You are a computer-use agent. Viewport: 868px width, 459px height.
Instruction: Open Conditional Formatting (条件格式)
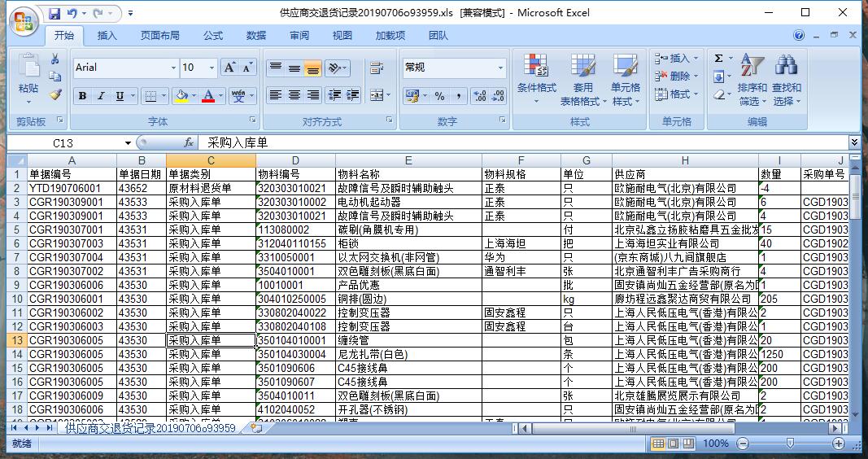pyautogui.click(x=536, y=81)
